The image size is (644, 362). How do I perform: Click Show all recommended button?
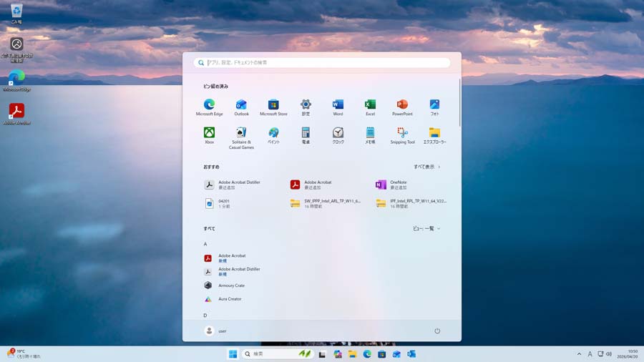427,167
